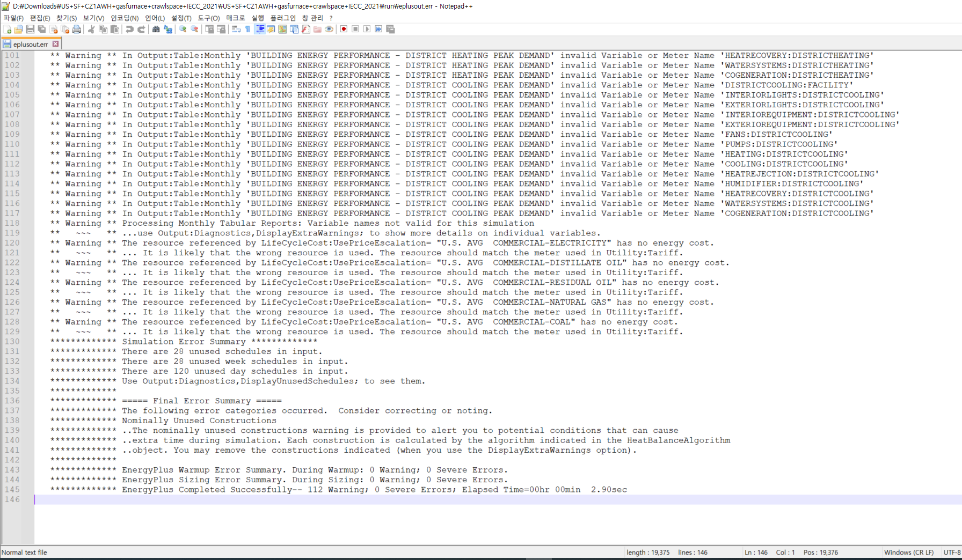The width and height of the screenshot is (962, 560).
Task: Click the Cut scissors icon
Action: pos(91,29)
